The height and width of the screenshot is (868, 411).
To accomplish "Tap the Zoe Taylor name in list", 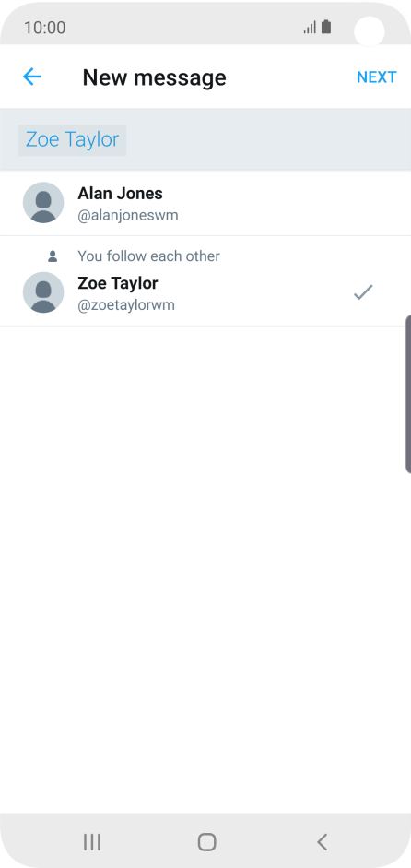I will coord(117,283).
